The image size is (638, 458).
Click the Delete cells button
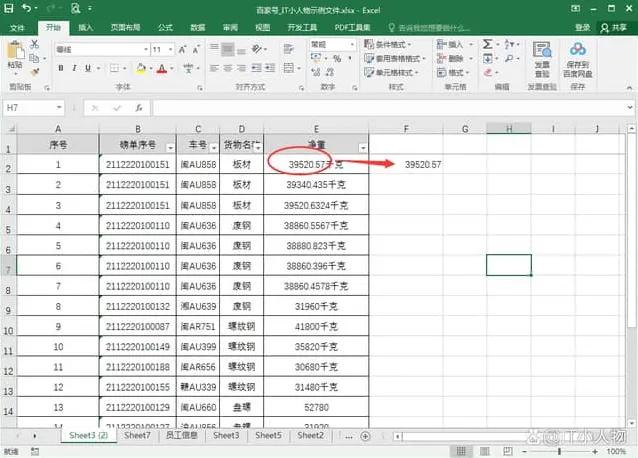450,59
